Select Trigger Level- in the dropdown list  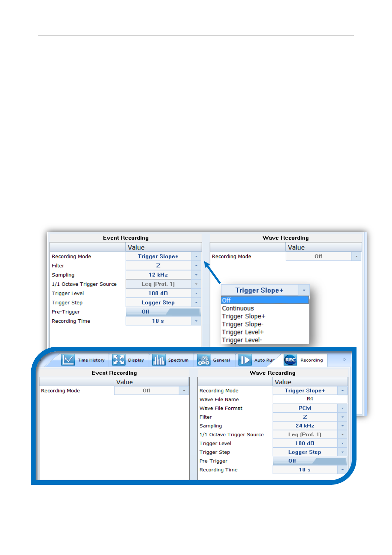coord(265,340)
